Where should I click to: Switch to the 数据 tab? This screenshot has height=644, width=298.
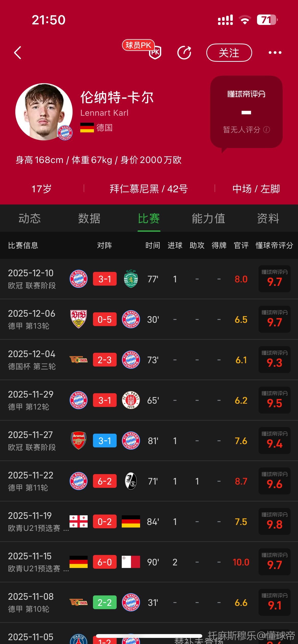point(89,218)
